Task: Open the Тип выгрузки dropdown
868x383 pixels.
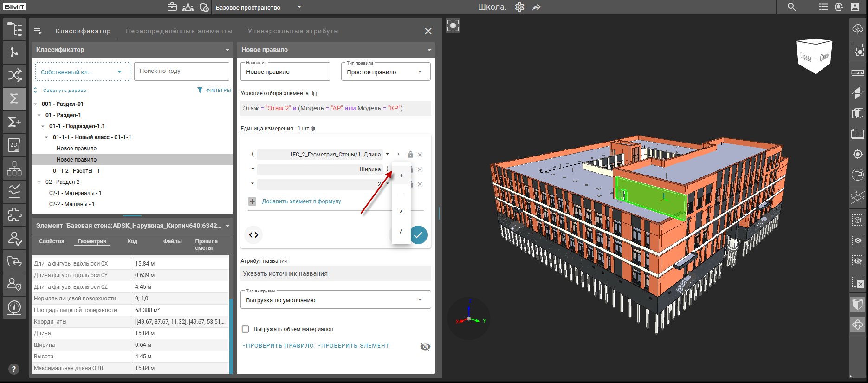Action: [x=335, y=300]
